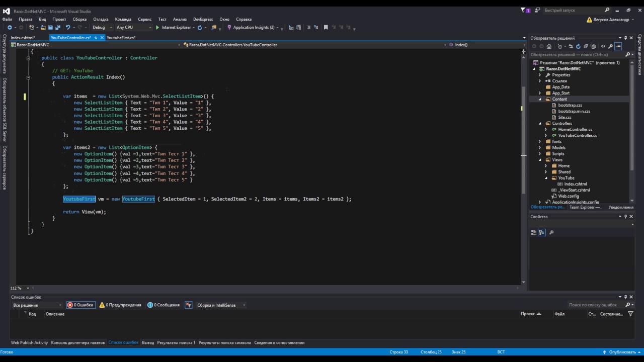Image resolution: width=644 pixels, height=362 pixels.
Task: Expand the Properties node in Solution Explorer
Action: 540,75
